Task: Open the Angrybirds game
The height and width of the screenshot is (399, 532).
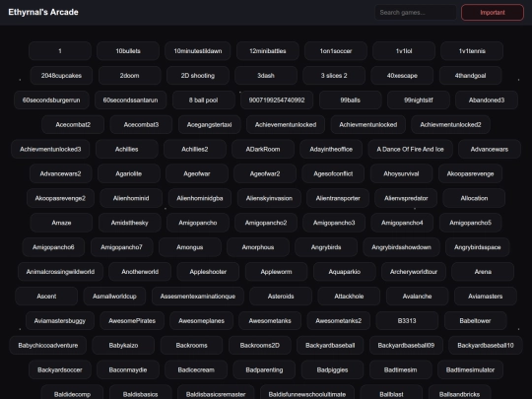Action: click(326, 247)
